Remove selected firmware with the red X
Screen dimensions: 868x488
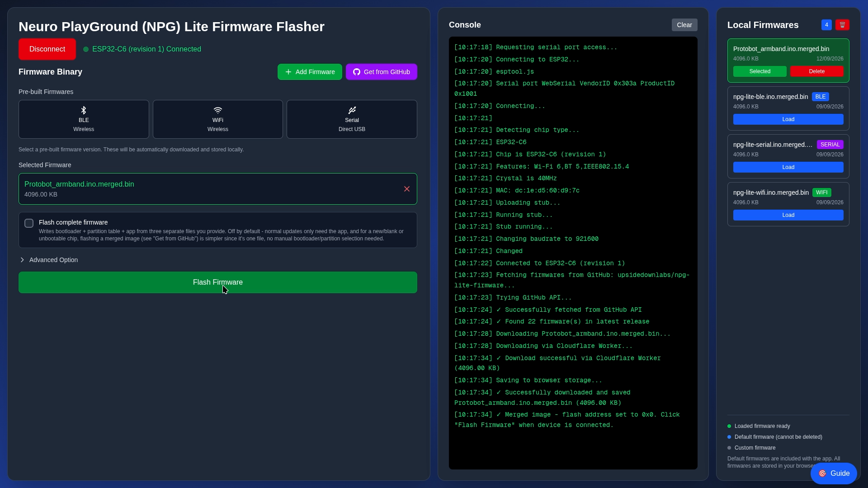pos(407,189)
